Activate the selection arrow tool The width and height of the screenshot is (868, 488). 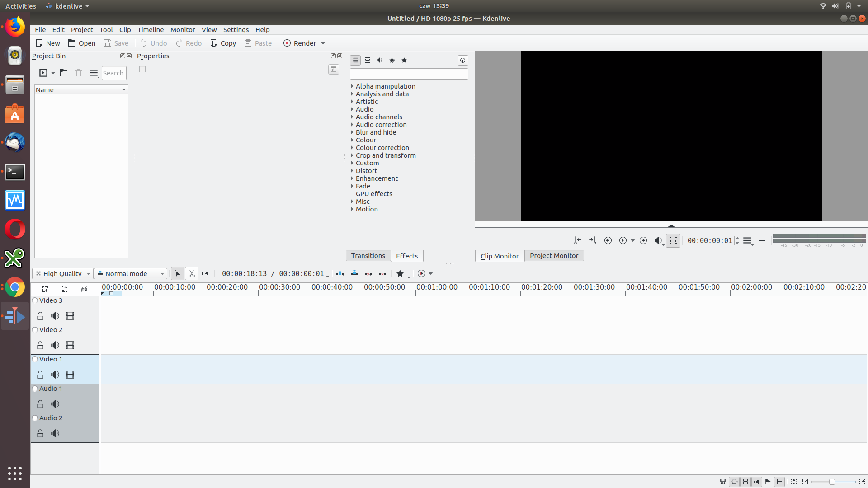point(177,273)
